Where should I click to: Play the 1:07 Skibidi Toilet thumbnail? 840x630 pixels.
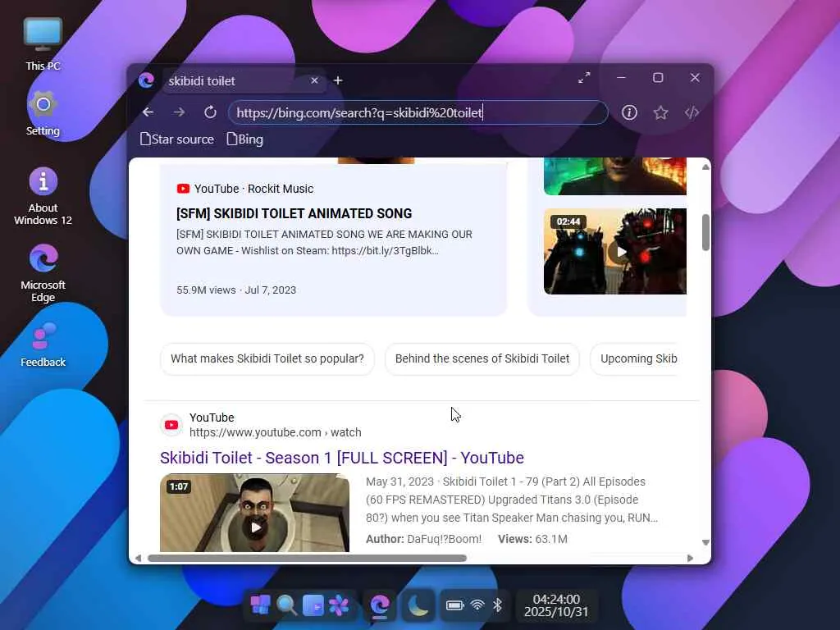(x=254, y=513)
